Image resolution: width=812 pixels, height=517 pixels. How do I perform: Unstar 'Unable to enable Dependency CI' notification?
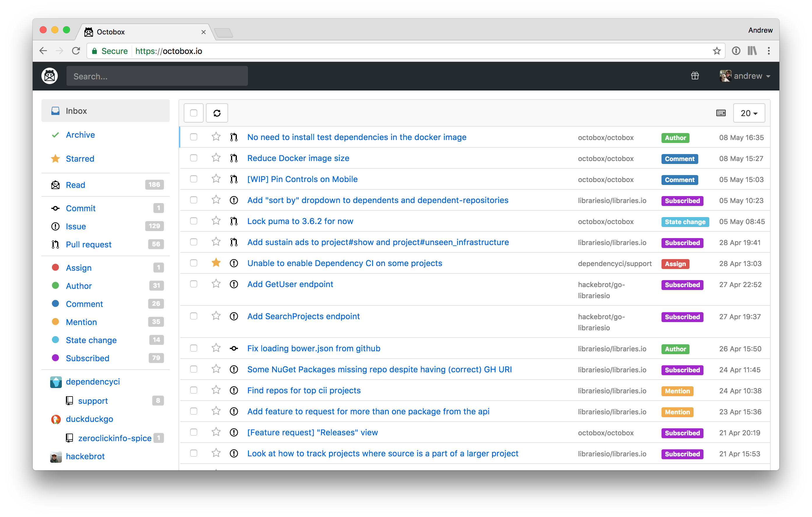(216, 263)
